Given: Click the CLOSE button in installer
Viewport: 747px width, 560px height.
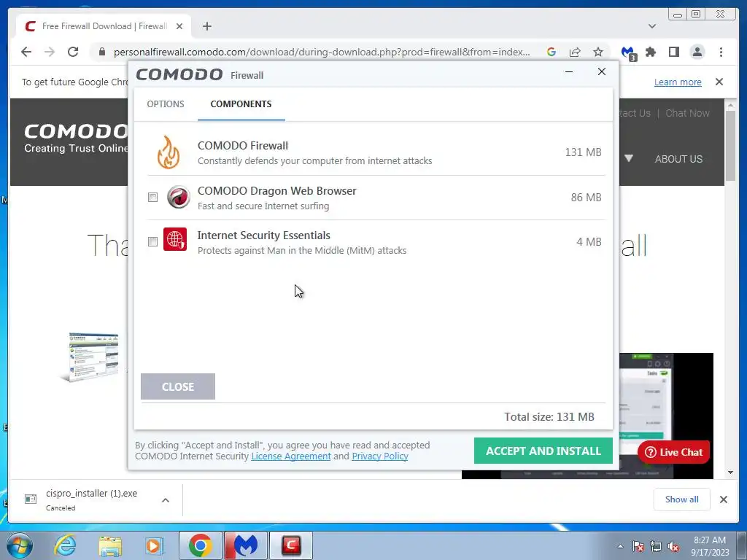Looking at the screenshot, I should tap(178, 386).
